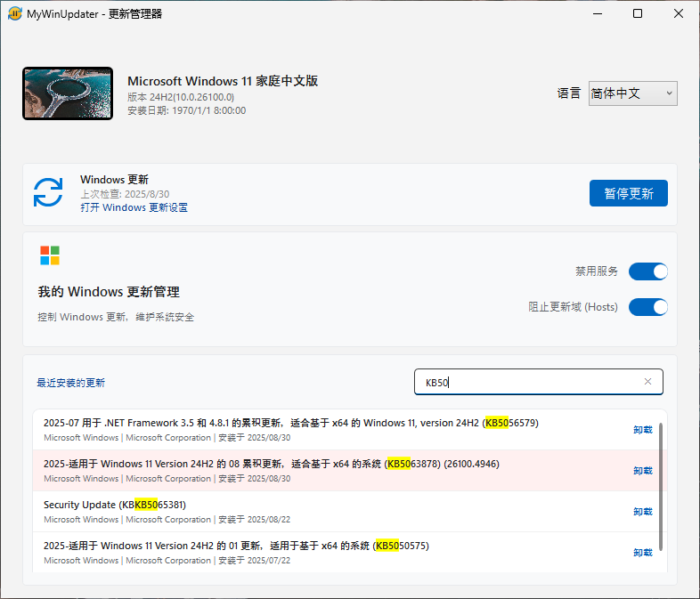Close the MyWinUpdater window
Viewport: 700px width, 599px height.
coord(679,14)
